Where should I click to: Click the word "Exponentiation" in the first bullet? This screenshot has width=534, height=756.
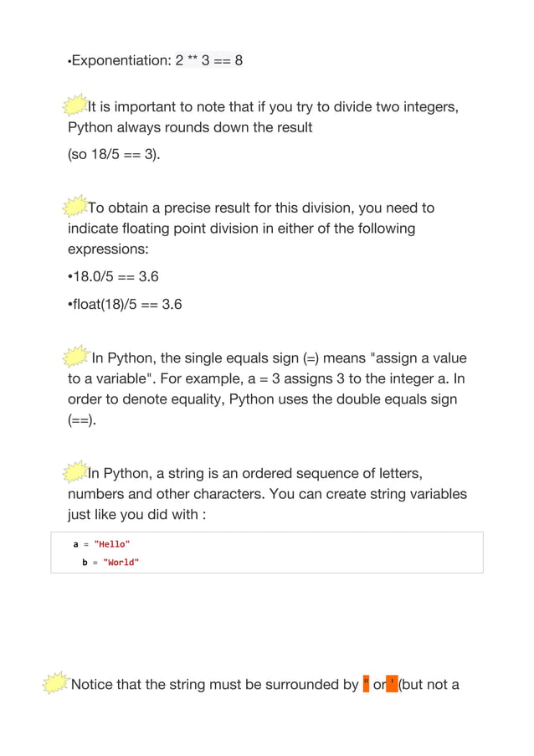click(121, 61)
